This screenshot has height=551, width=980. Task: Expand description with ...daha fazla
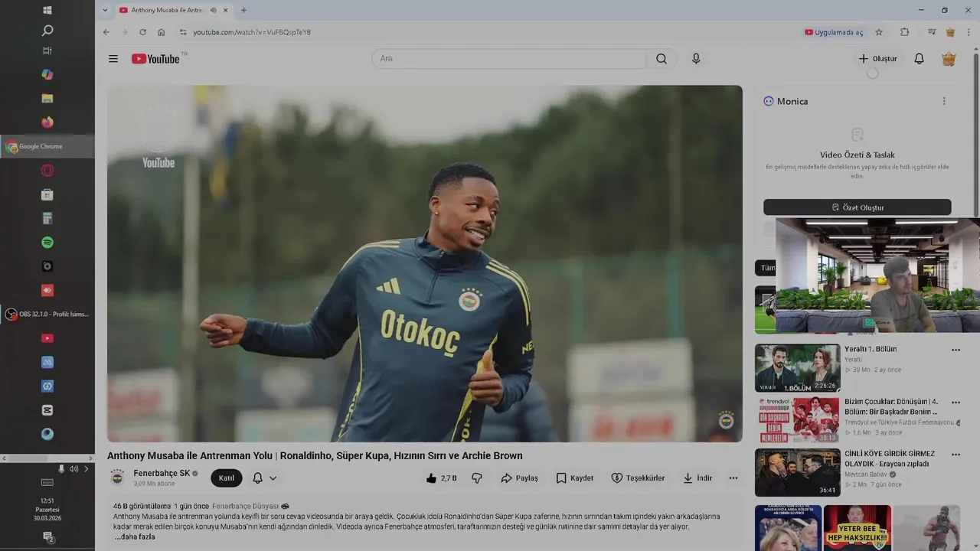135,536
